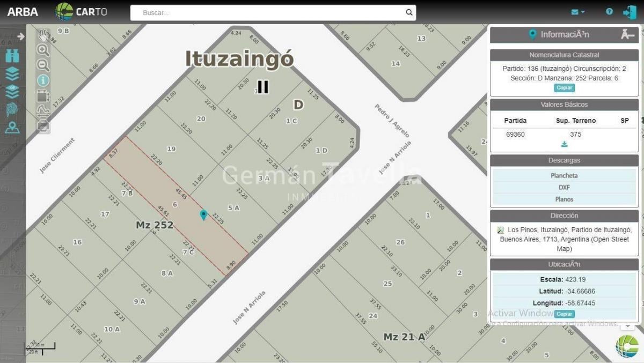Click the logout door icon
Image resolution: width=644 pixels, height=363 pixels.
click(630, 12)
